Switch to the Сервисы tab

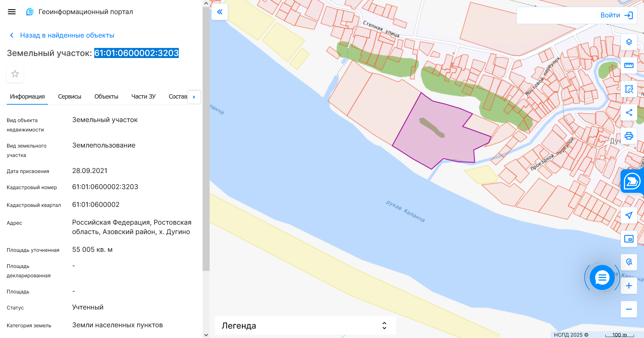[x=69, y=97]
